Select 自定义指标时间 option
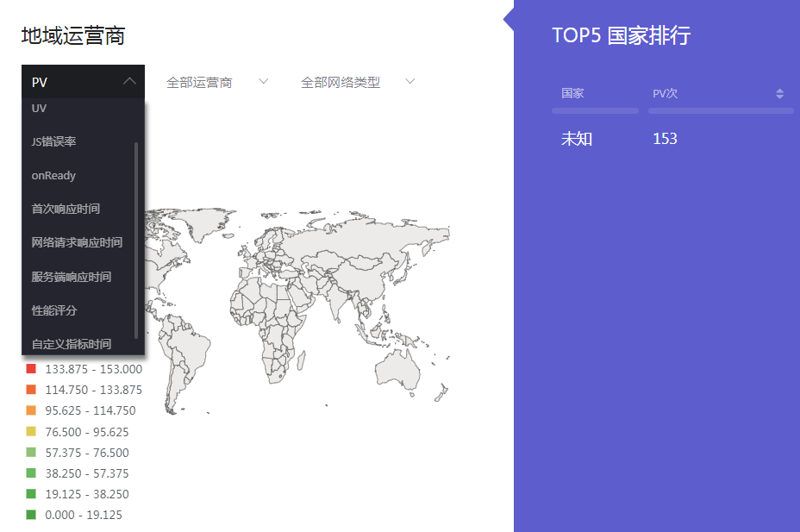The height and width of the screenshot is (532, 800). tap(83, 343)
